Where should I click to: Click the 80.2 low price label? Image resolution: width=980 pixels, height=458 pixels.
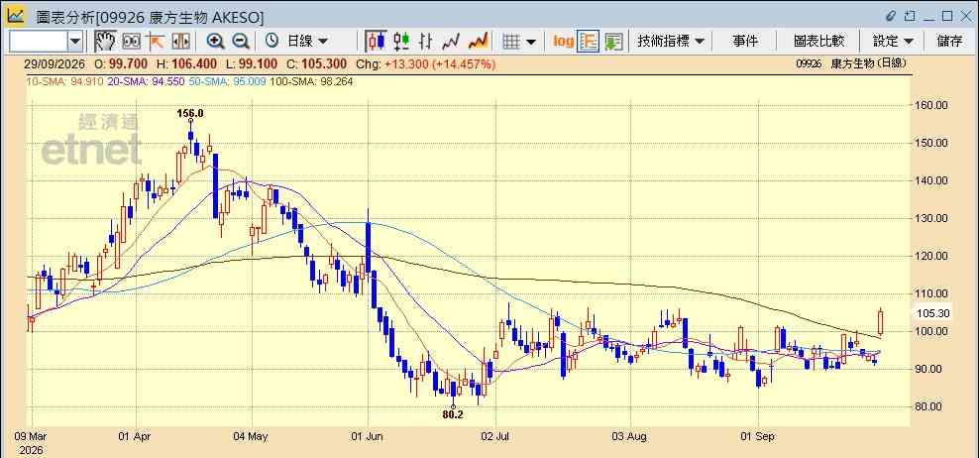point(453,414)
